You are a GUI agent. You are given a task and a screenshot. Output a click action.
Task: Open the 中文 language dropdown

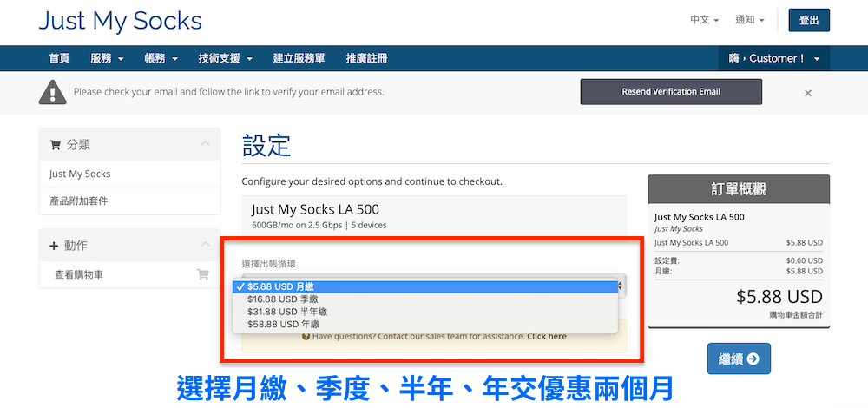pyautogui.click(x=704, y=20)
